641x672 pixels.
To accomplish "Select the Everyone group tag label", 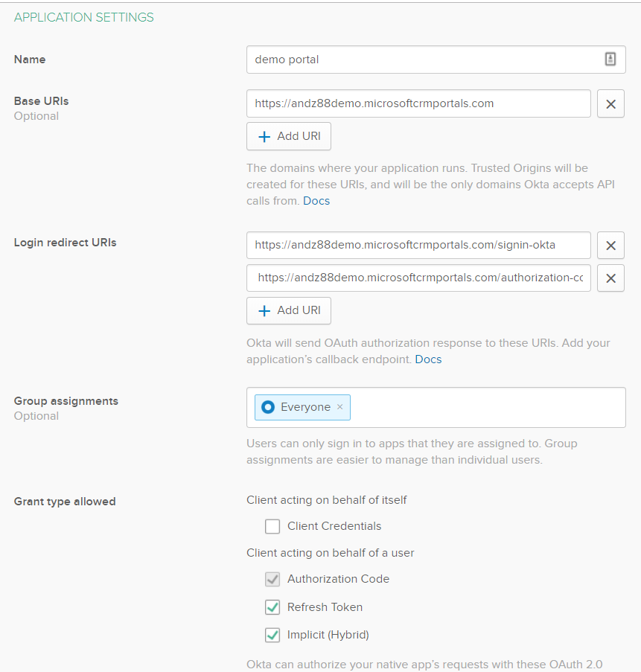I will click(x=305, y=407).
